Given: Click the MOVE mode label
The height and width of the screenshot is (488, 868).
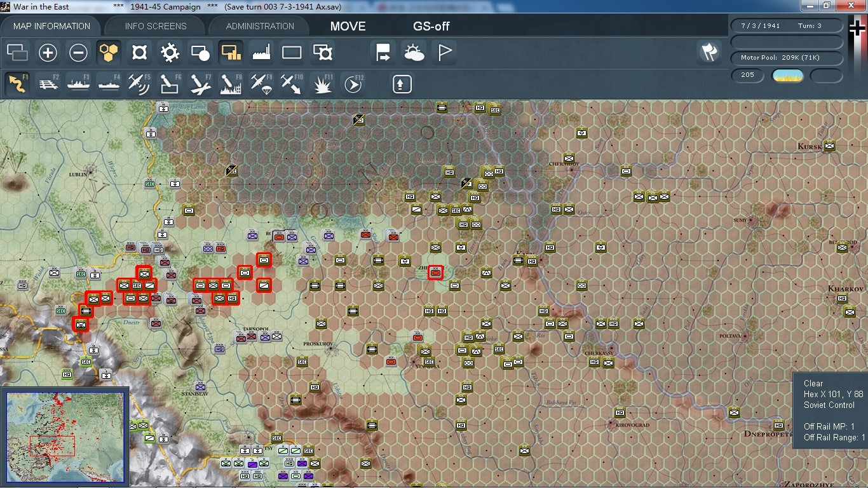Looking at the screenshot, I should [348, 26].
